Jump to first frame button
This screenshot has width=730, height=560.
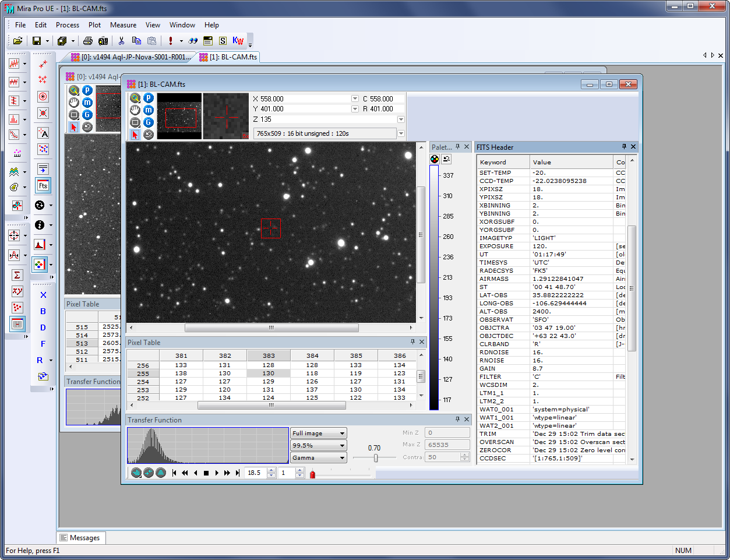174,473
